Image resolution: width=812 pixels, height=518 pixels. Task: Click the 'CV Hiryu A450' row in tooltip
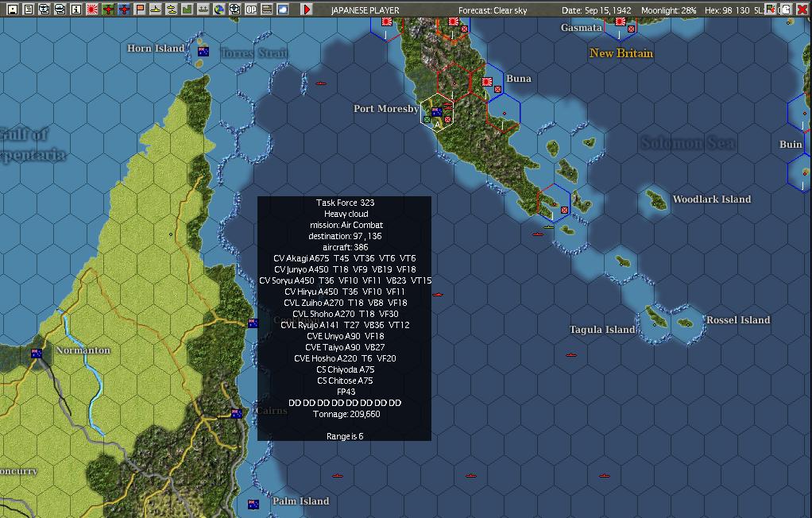click(x=345, y=292)
